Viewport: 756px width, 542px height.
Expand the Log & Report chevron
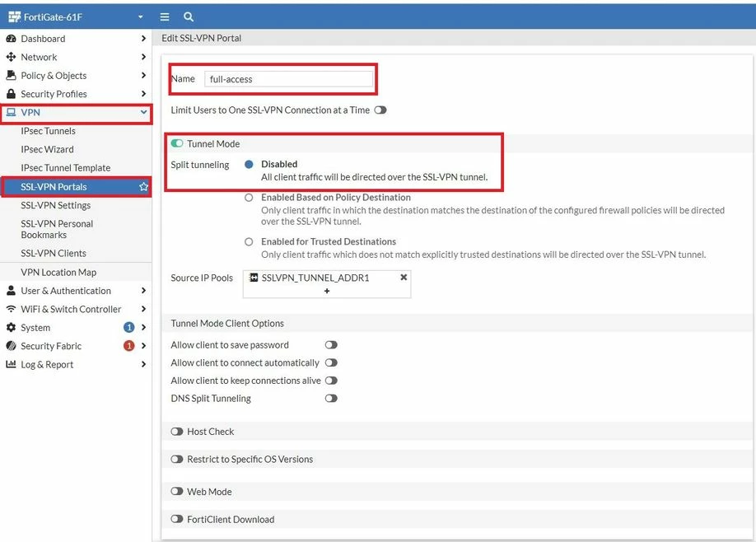(x=143, y=364)
